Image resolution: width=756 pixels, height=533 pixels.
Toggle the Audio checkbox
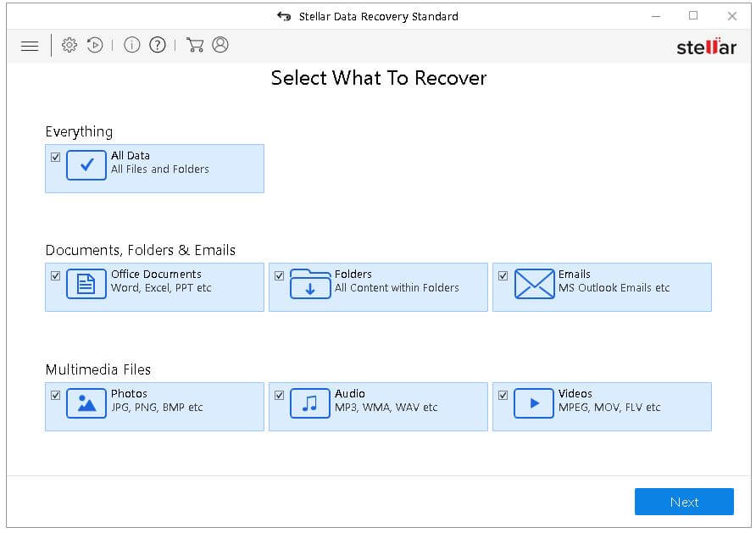pyautogui.click(x=279, y=395)
